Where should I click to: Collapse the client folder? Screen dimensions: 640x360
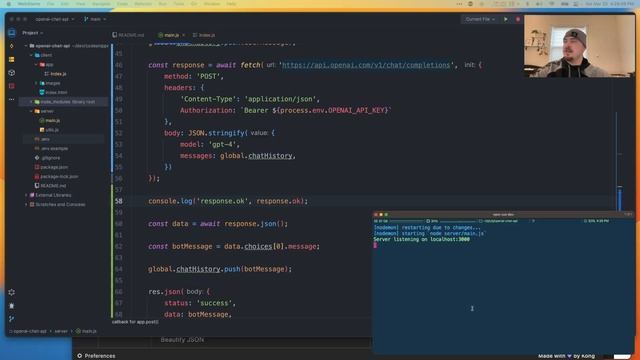31,55
